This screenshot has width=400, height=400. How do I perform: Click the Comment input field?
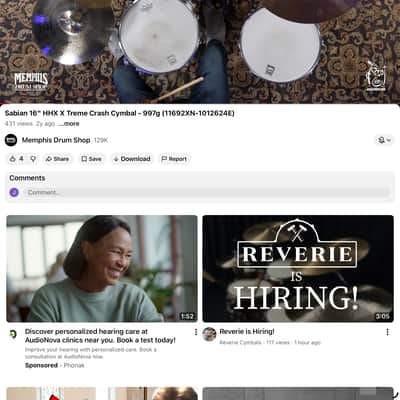pos(207,192)
